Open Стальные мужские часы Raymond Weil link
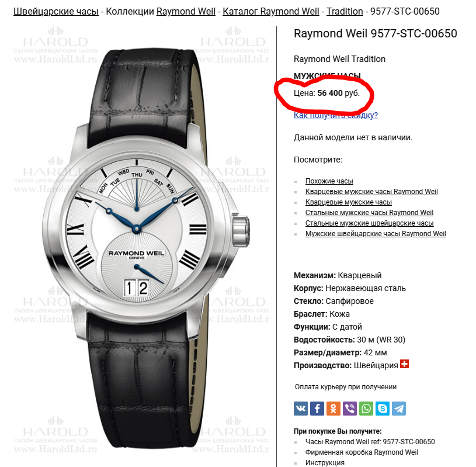 [x=369, y=213]
